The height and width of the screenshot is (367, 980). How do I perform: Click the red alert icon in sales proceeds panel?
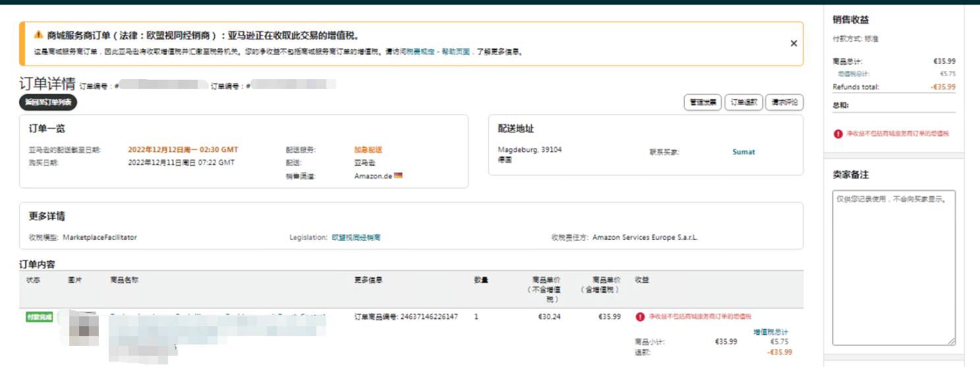838,134
